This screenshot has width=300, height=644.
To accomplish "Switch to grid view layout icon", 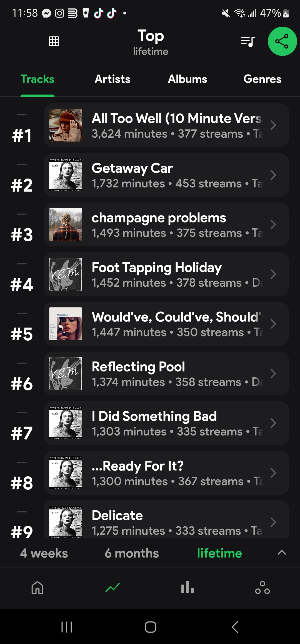I will [54, 41].
